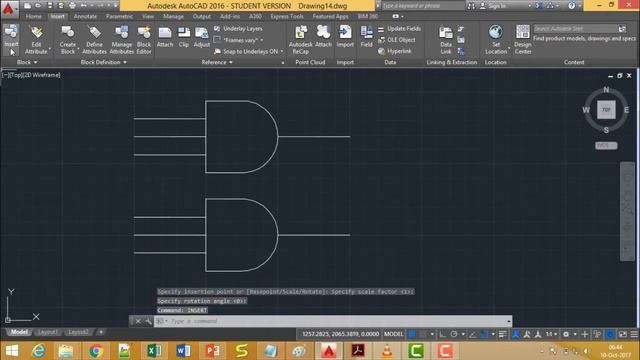Screen dimensions: 640x360
Task: Select the Adjust reference tool
Action: (x=202, y=37)
